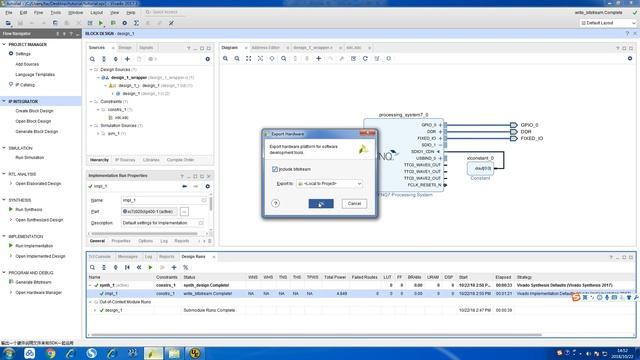640x360 pixels.
Task: Switch to the IP Sources tab
Action: point(125,160)
